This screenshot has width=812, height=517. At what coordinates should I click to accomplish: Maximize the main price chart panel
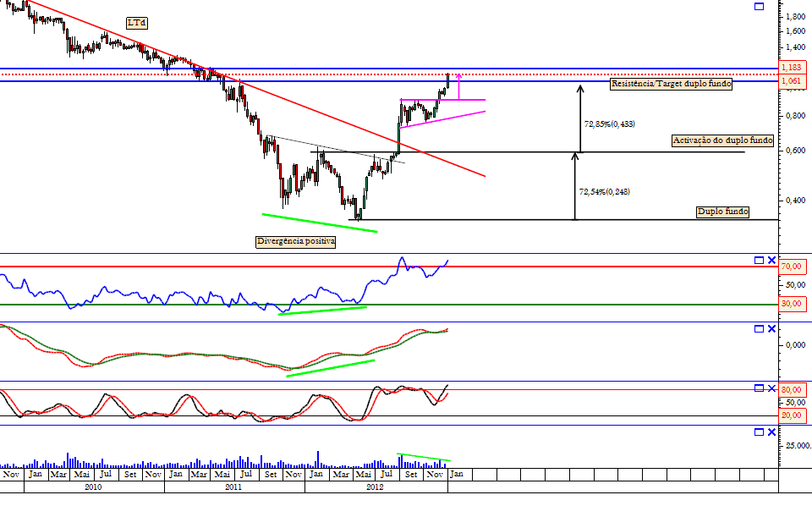(760, 7)
